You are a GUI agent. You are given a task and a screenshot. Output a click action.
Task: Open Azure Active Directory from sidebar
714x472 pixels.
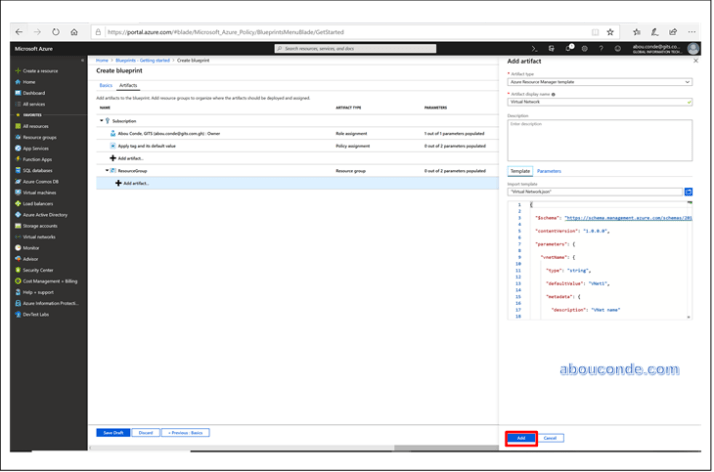coord(45,214)
